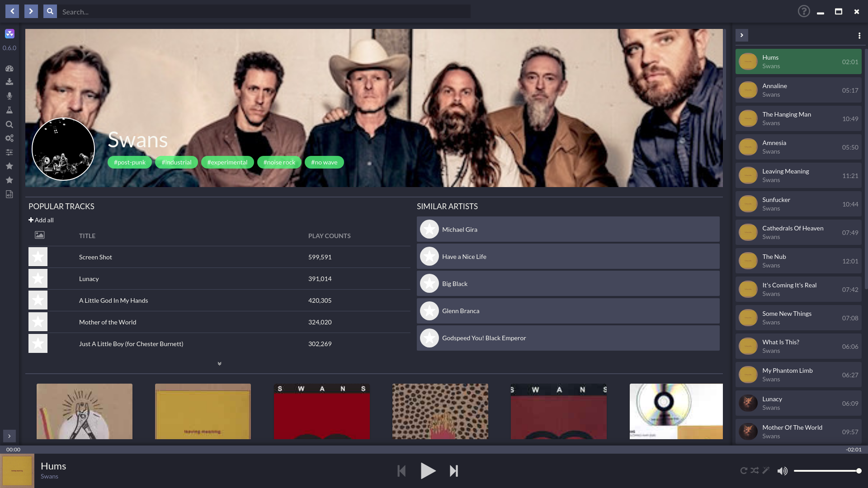
Task: Toggle shuffle playback
Action: pyautogui.click(x=755, y=470)
